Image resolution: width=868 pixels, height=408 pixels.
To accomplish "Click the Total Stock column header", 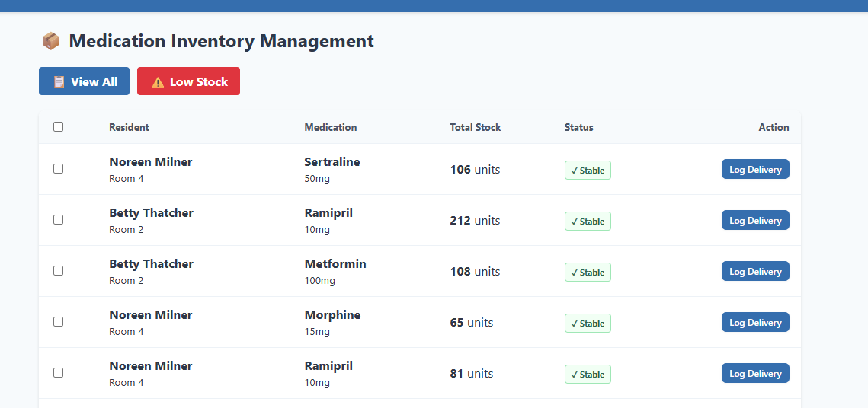I will tap(475, 127).
